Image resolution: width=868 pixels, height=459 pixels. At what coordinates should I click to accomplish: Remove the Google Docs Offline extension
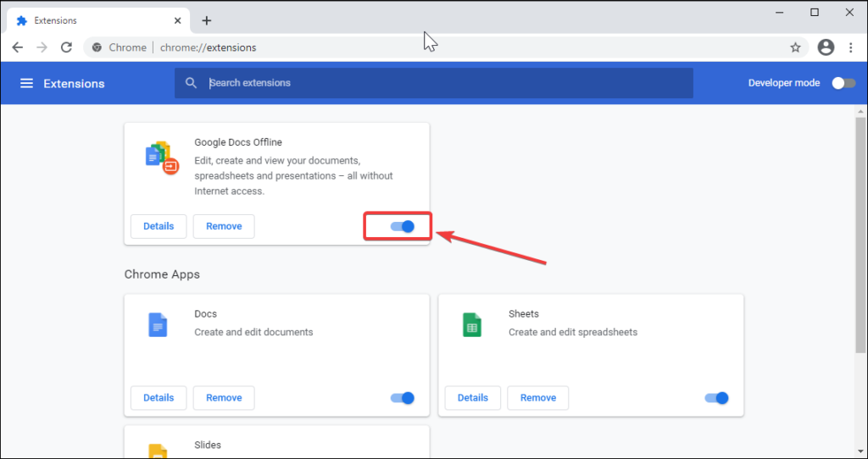pos(224,226)
